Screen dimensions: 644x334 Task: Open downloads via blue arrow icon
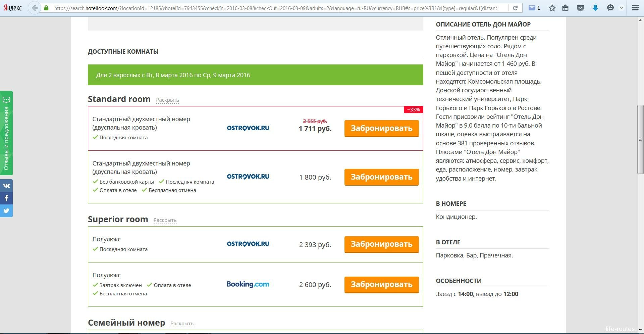tap(595, 8)
